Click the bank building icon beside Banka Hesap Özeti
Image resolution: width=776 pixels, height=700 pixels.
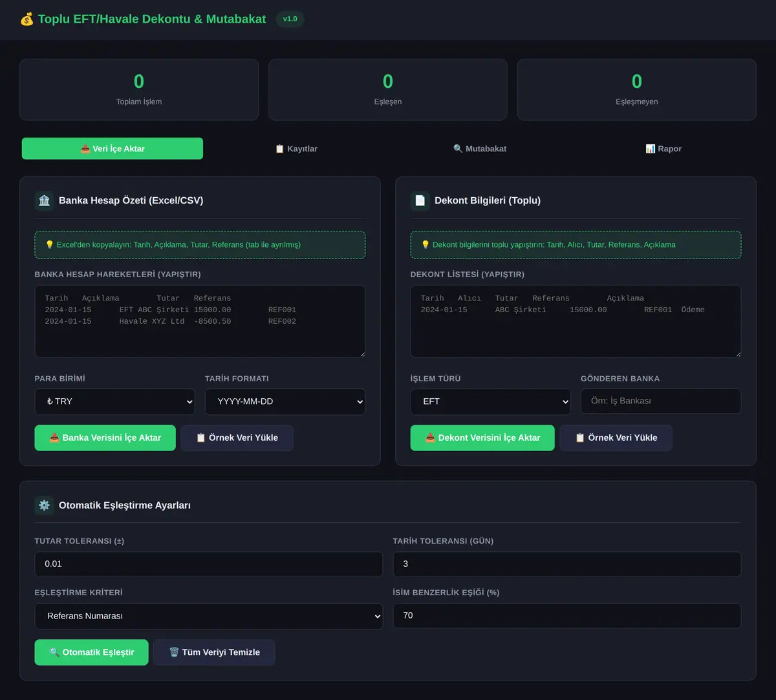coord(44,200)
